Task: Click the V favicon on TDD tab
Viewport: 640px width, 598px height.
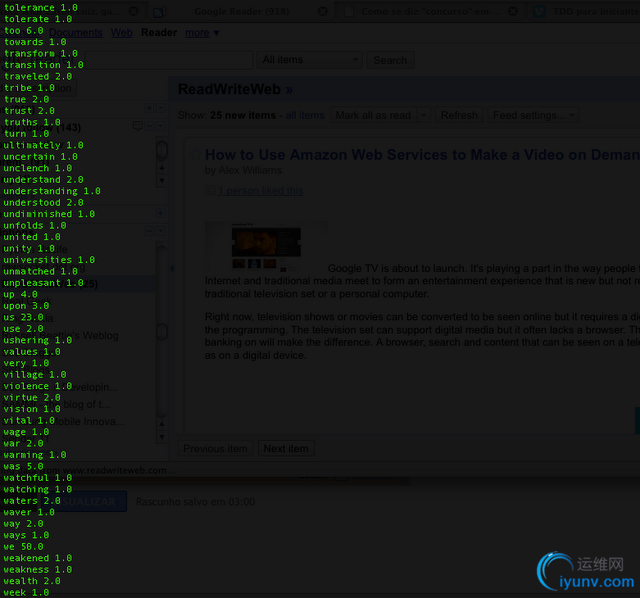Action: coord(539,11)
